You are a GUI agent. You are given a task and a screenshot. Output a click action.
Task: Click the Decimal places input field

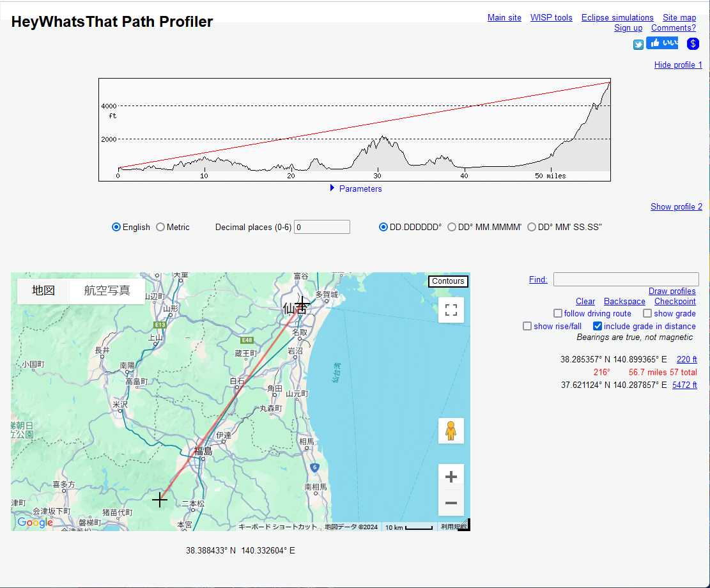tap(321, 227)
